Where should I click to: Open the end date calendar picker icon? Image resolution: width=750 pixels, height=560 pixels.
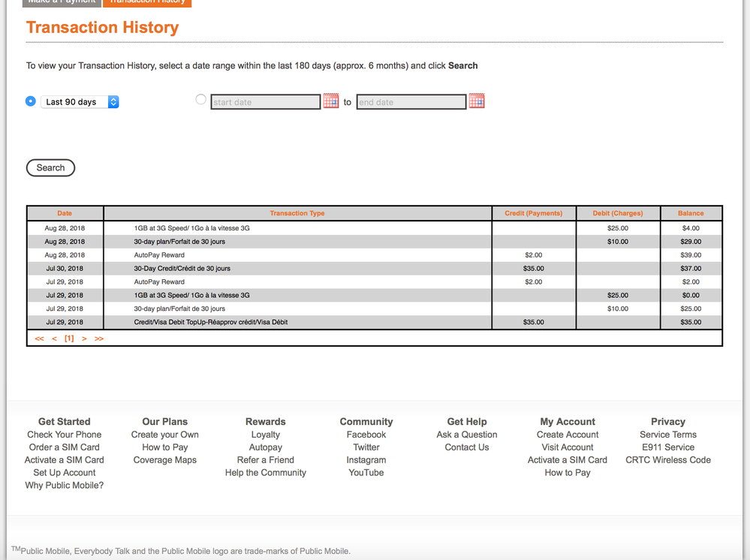476,101
